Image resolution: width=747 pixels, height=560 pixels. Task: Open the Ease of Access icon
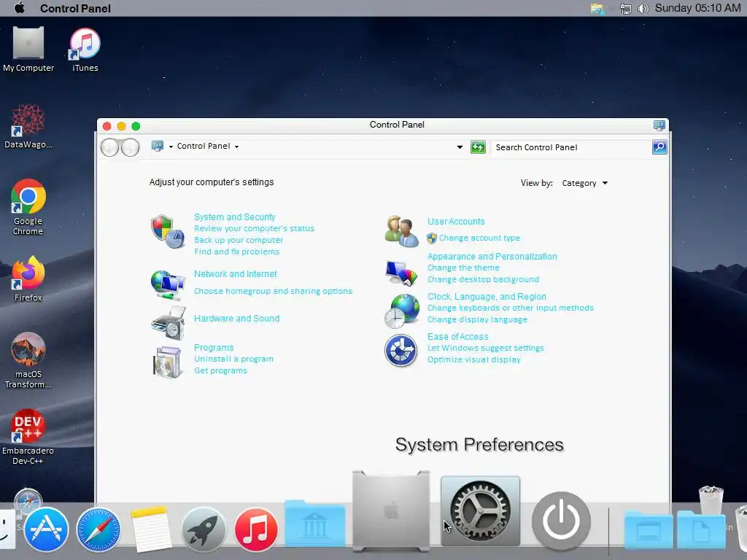(400, 351)
